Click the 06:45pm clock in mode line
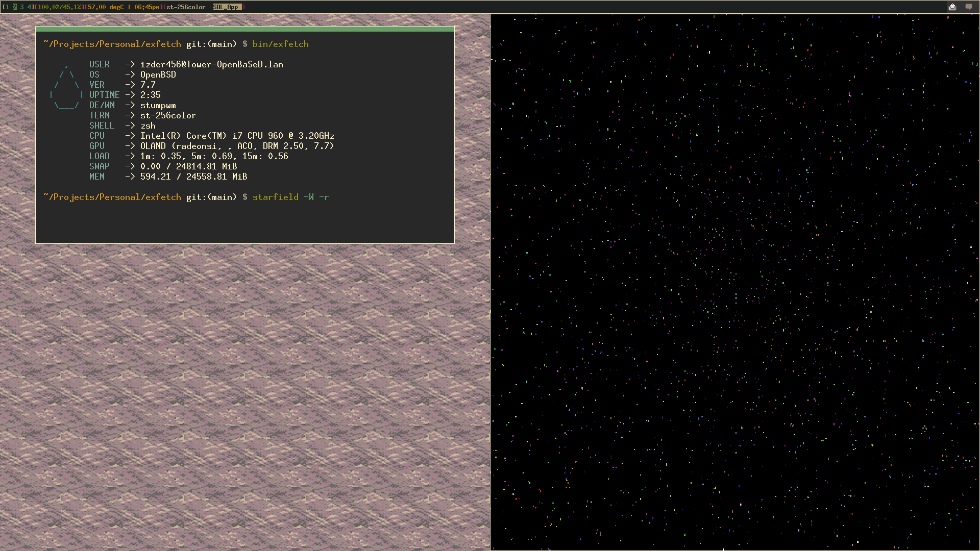Viewport: 980px width, 551px height. click(146, 7)
